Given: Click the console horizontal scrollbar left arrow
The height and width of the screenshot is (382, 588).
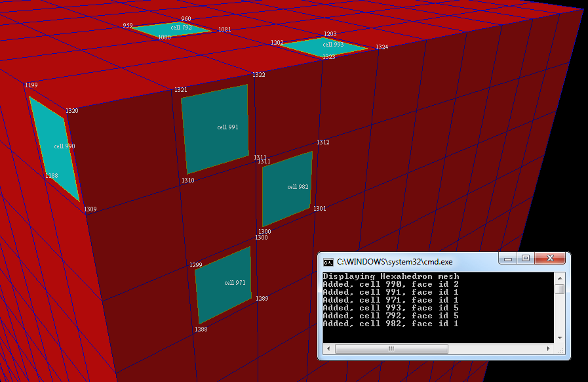Looking at the screenshot, I should coord(326,349).
